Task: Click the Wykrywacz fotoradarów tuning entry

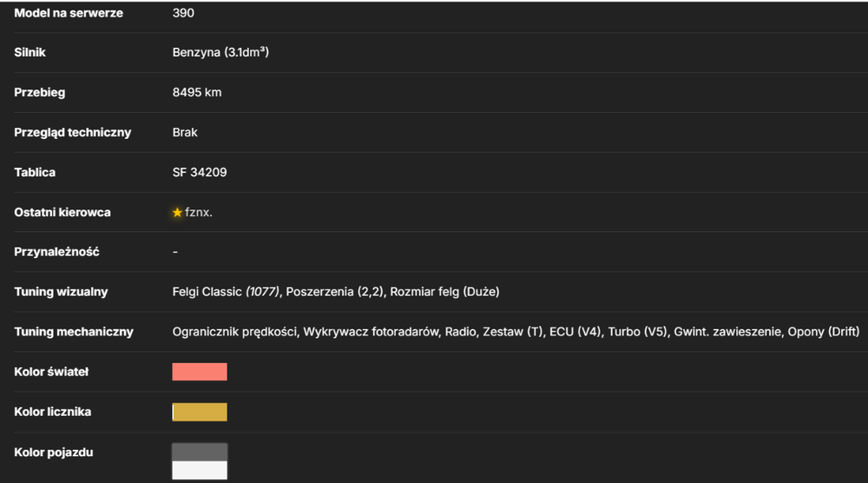Action: tap(371, 332)
